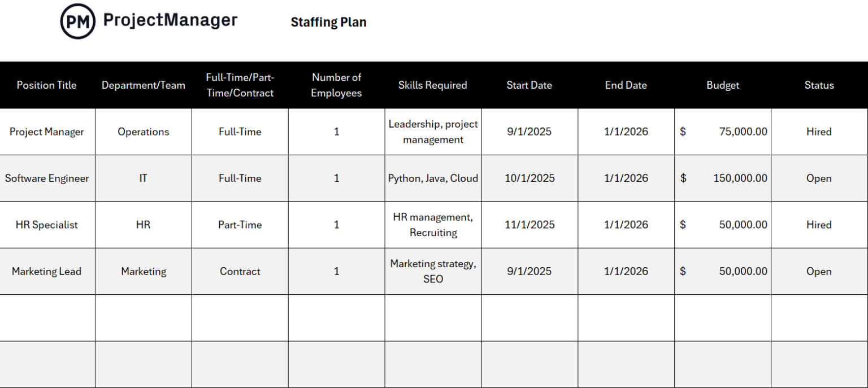This screenshot has width=868, height=388.
Task: Click the Project Manager position cell
Action: pos(47,132)
